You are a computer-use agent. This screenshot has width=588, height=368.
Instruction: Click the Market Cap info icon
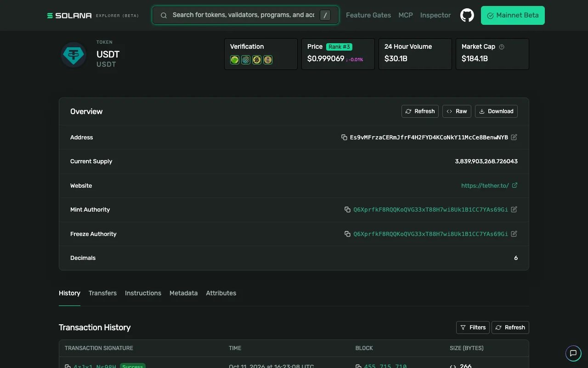click(x=502, y=46)
